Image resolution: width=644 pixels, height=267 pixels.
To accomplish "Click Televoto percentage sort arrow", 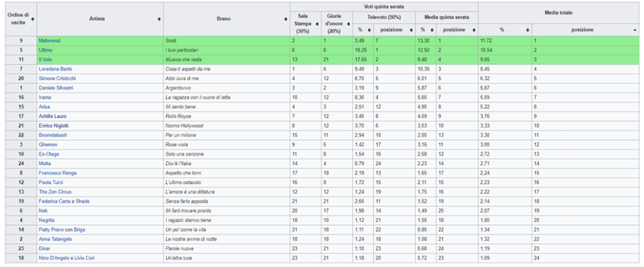I will tap(370, 30).
